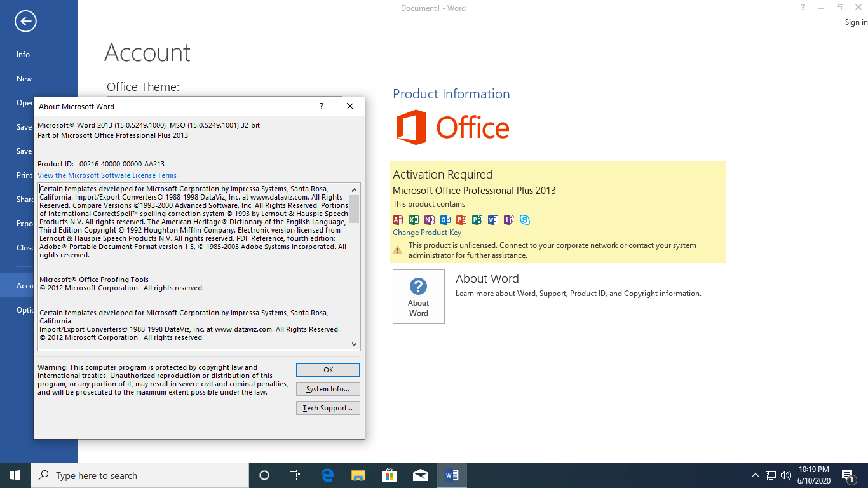
Task: Click the Activation Required heading
Action: tap(443, 174)
